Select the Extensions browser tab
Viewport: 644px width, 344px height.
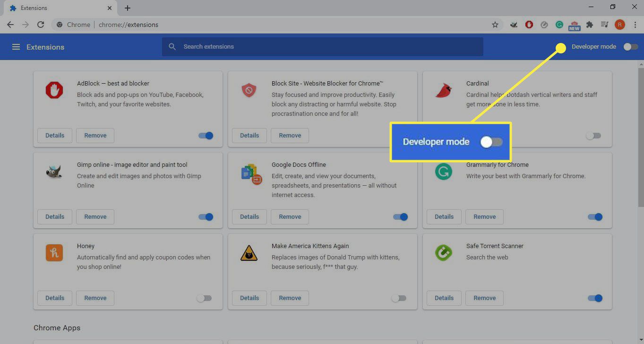pyautogui.click(x=60, y=8)
